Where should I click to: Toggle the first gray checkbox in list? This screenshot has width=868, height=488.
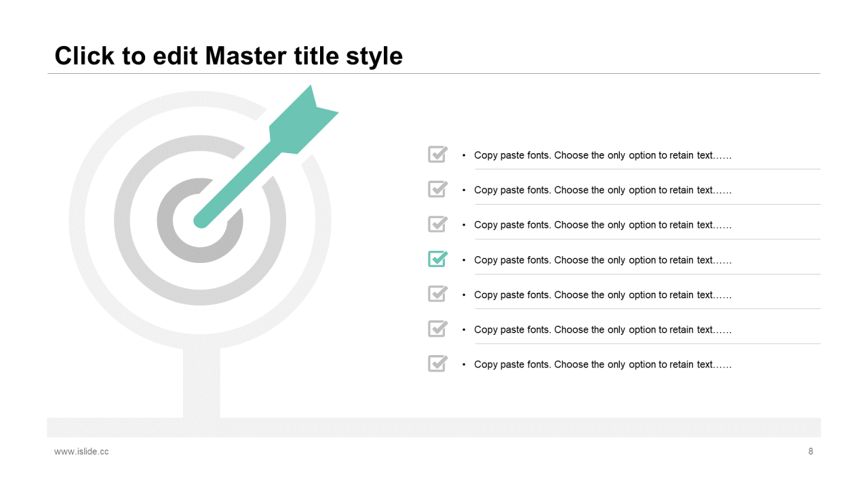[x=438, y=155]
